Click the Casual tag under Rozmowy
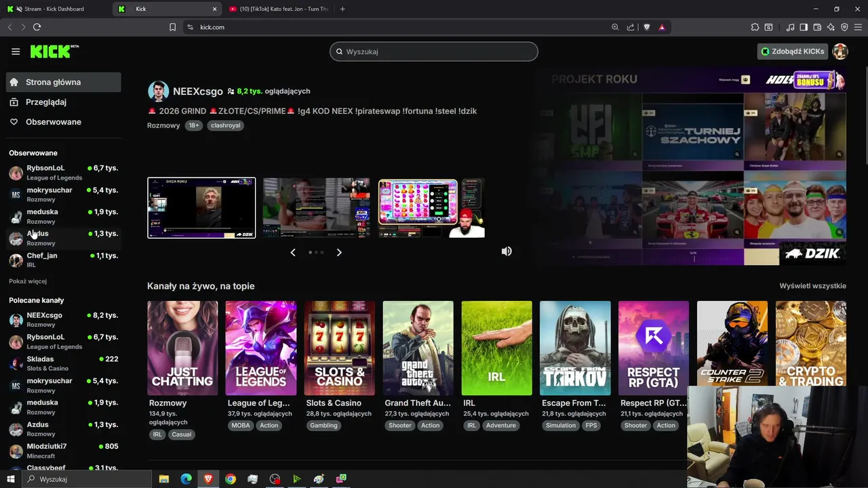 (x=181, y=434)
